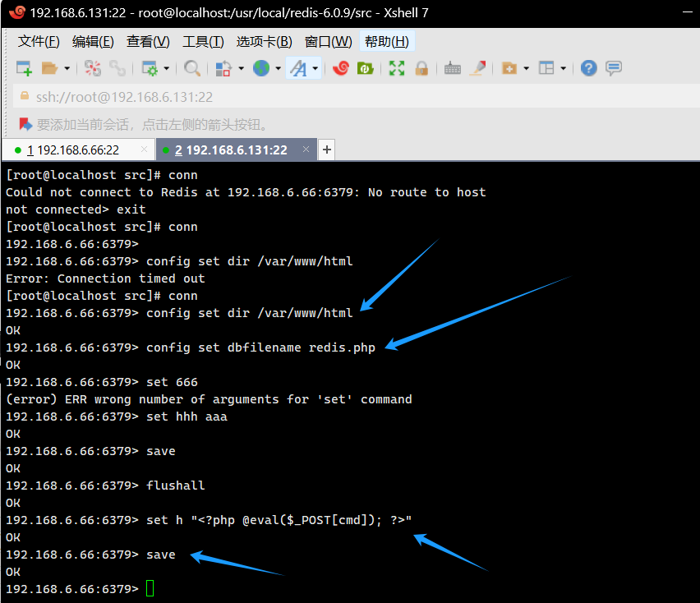
Task: Launch Xshell red swirl icon in toolbar
Action: (341, 68)
